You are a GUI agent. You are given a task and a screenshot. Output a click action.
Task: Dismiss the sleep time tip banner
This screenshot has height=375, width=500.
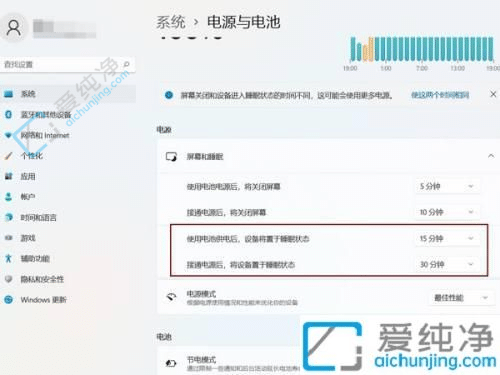(493, 95)
